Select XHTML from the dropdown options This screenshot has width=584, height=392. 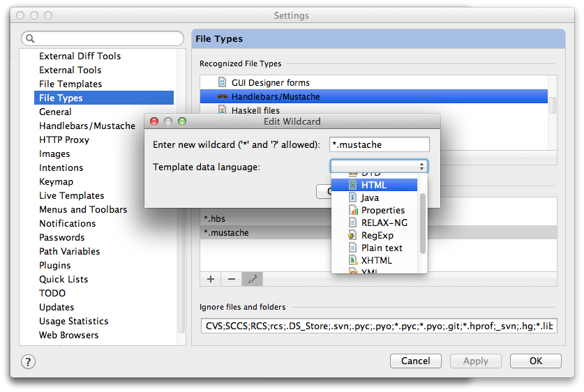(x=376, y=261)
